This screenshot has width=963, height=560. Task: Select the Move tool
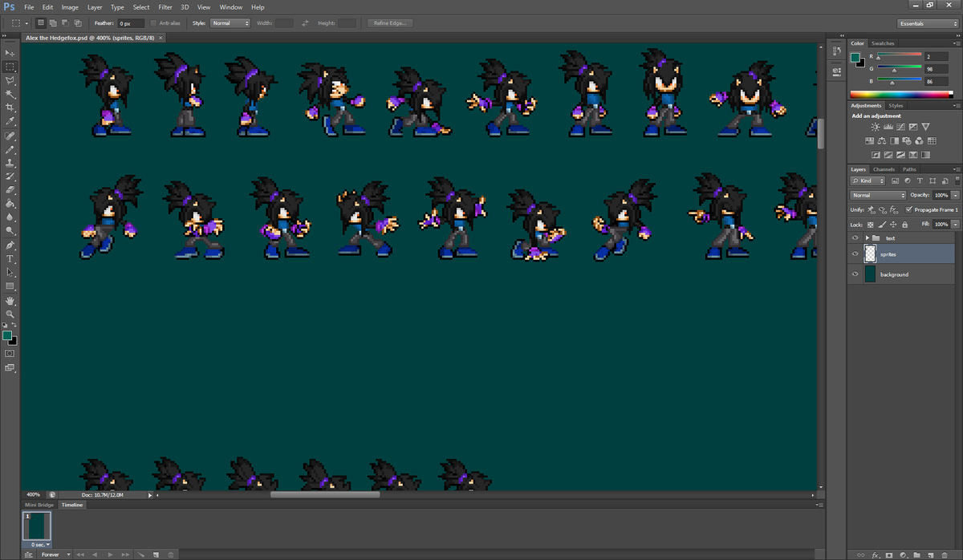[x=10, y=53]
